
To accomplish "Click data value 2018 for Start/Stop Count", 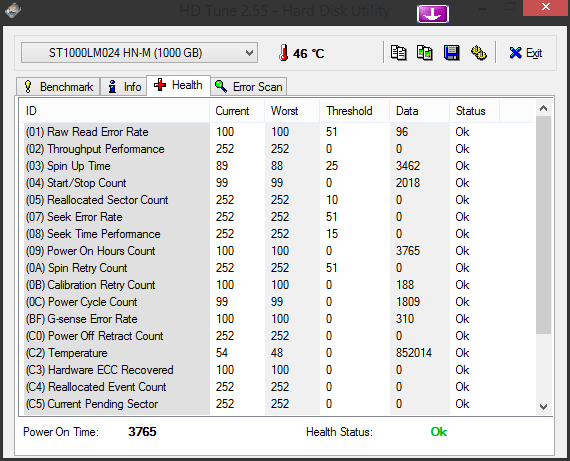I will tap(408, 183).
